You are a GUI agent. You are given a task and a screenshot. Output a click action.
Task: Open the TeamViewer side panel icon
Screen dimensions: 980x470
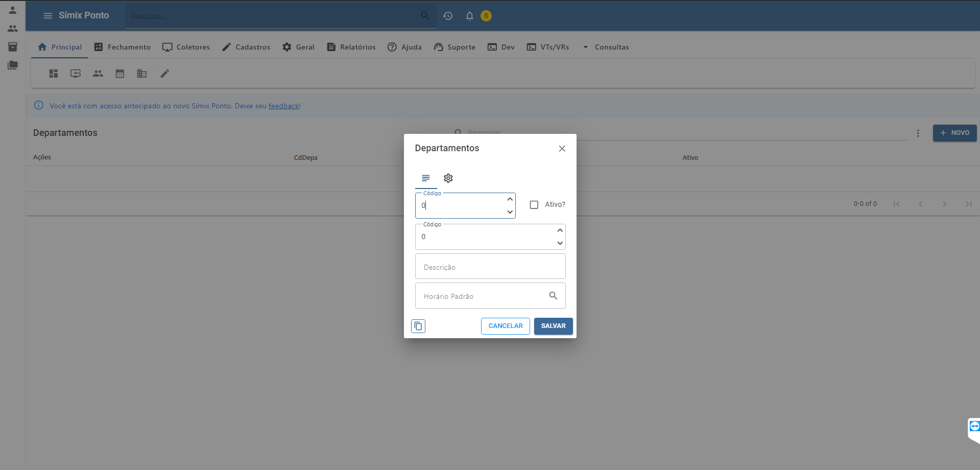974,427
